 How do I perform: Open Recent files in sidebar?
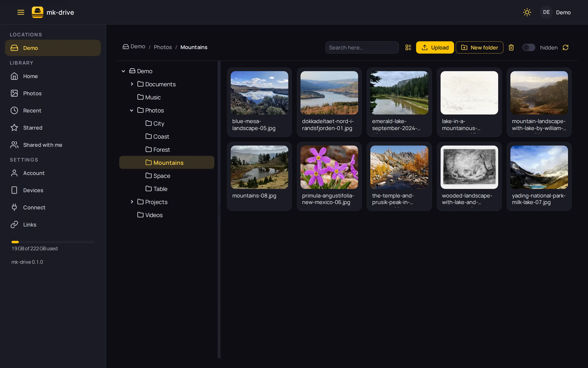coord(53,110)
